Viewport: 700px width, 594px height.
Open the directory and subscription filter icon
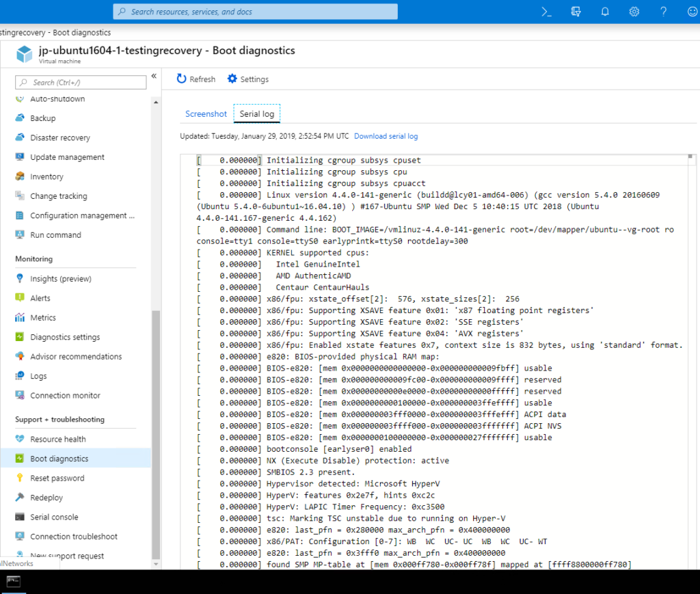pyautogui.click(x=576, y=12)
